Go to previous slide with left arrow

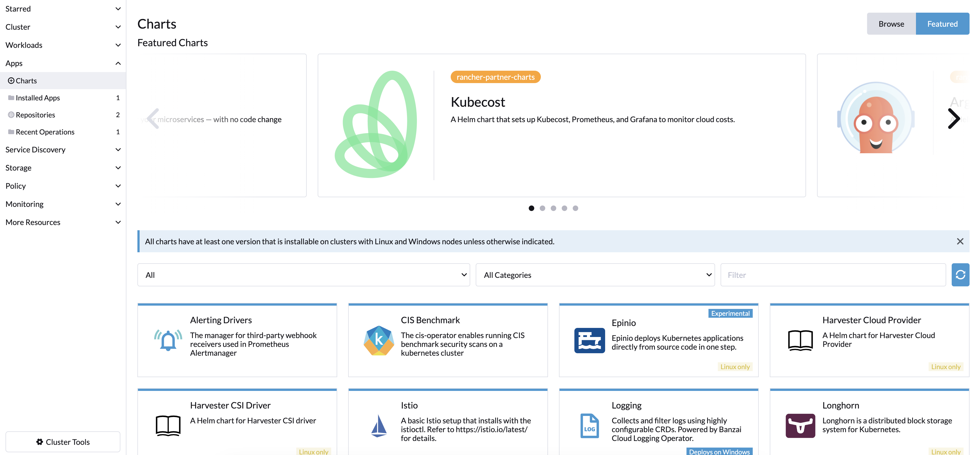[x=153, y=119]
